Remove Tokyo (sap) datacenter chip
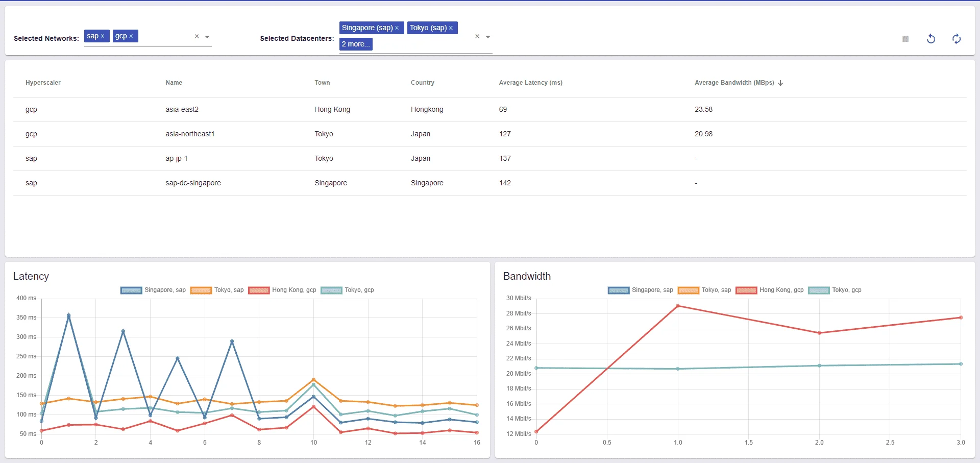980x463 pixels. coord(451,28)
